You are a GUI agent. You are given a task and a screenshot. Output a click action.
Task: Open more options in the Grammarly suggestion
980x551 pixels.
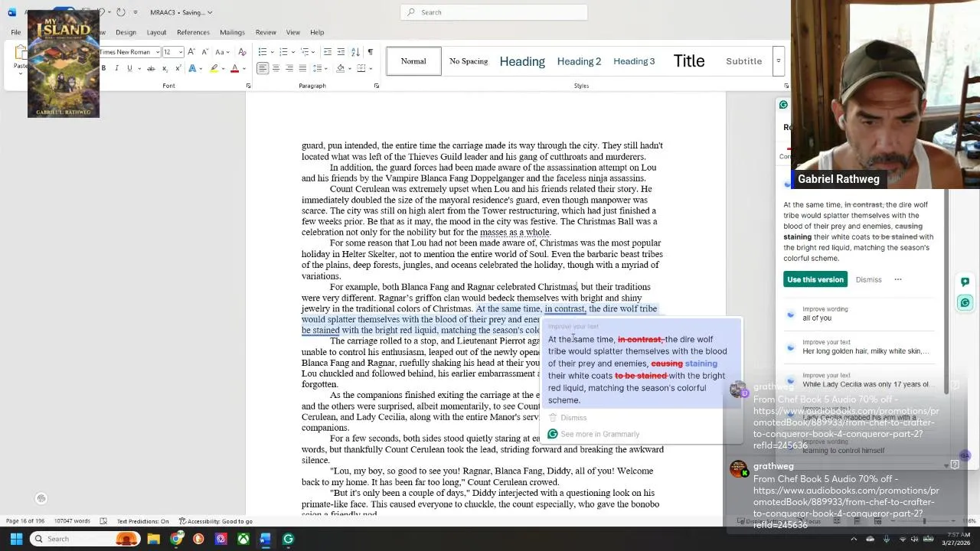(898, 279)
